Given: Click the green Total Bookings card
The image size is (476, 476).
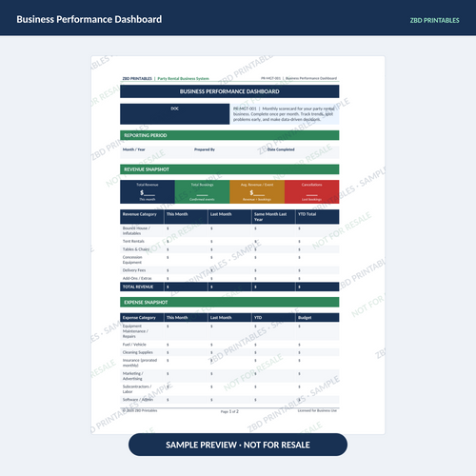Looking at the screenshot, I should [202, 191].
